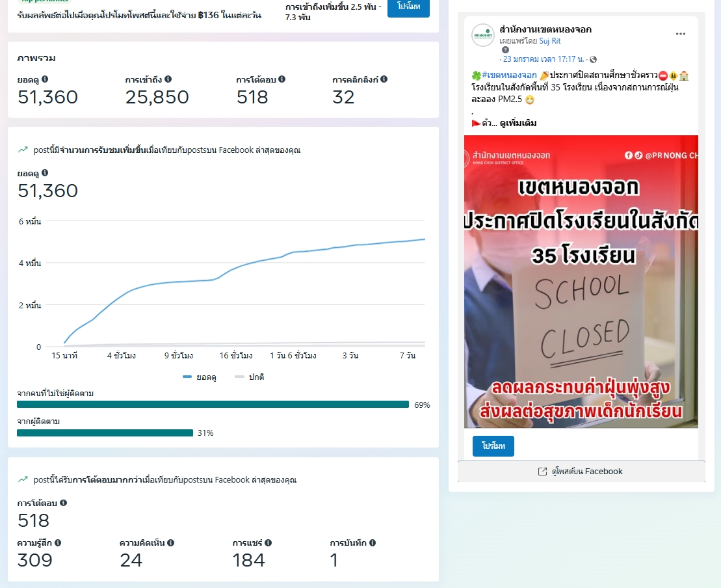Image resolution: width=721 pixels, height=588 pixels.
Task: Click label จากคนที่ไม่ใช่ผู้ติดตาม
Action: [55, 394]
